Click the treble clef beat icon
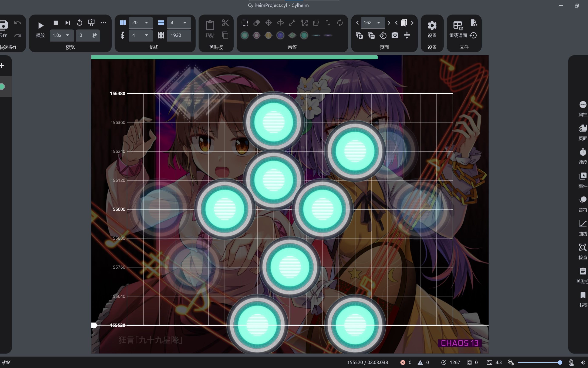Image resolution: width=588 pixels, height=368 pixels. [123, 35]
